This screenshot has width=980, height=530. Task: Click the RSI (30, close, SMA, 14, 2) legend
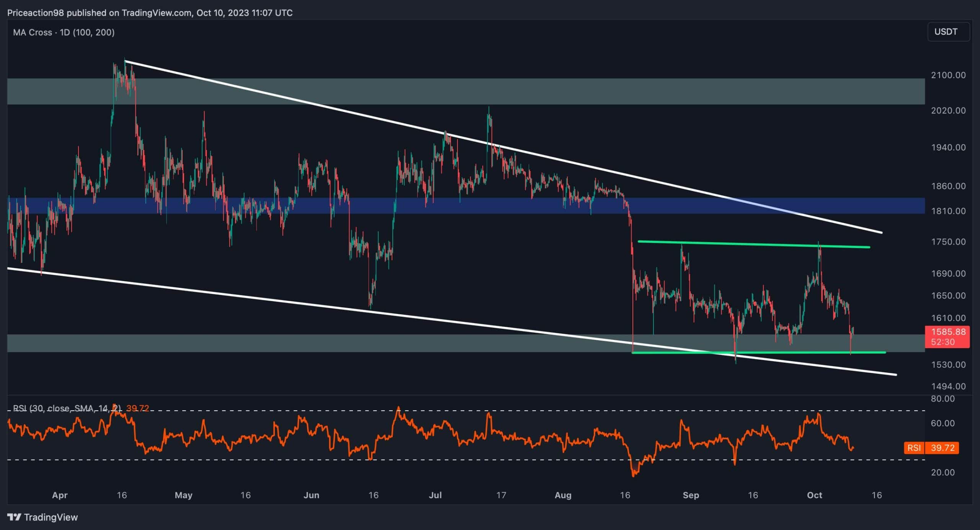pos(67,408)
